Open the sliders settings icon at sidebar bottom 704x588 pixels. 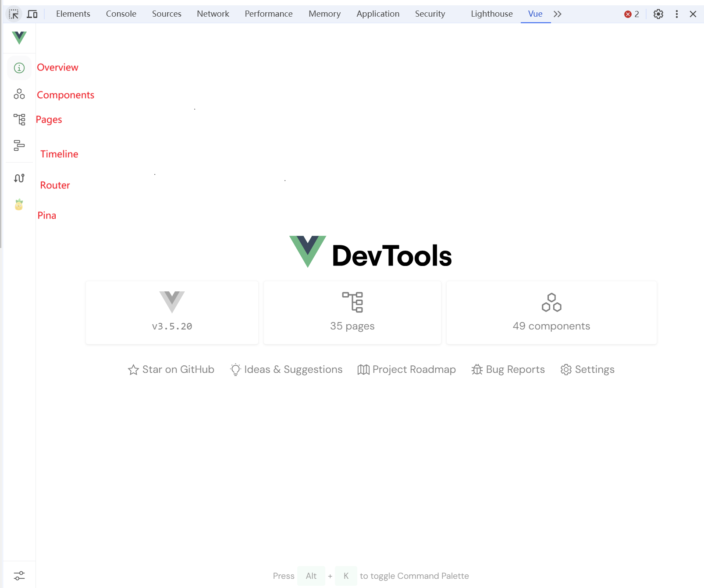19,575
